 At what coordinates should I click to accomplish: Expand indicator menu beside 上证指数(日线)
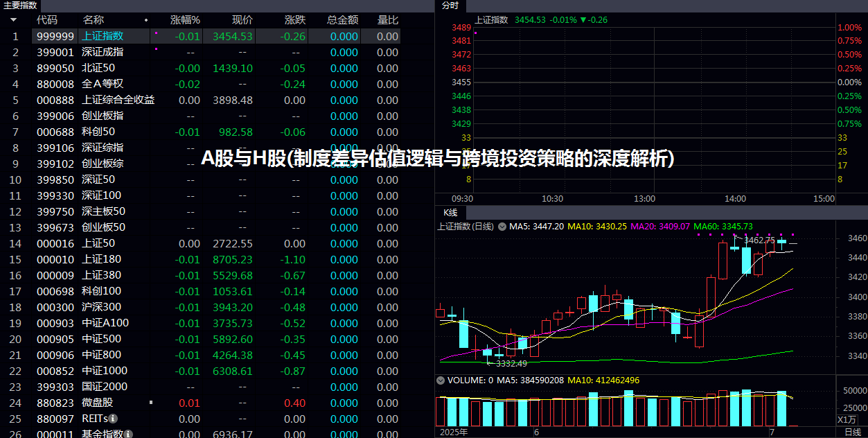tap(502, 226)
